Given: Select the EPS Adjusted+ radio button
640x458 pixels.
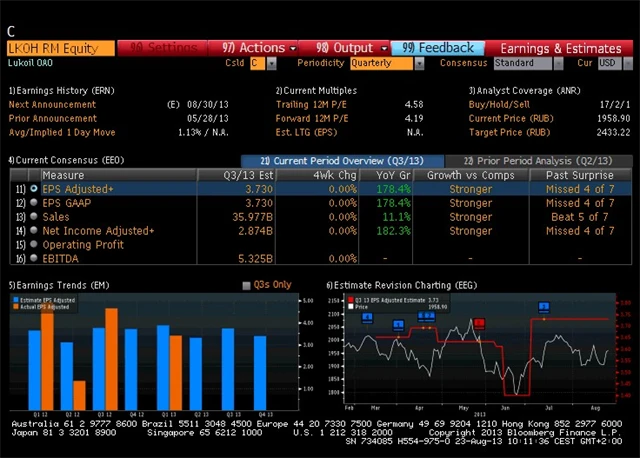Looking at the screenshot, I should (x=34, y=189).
